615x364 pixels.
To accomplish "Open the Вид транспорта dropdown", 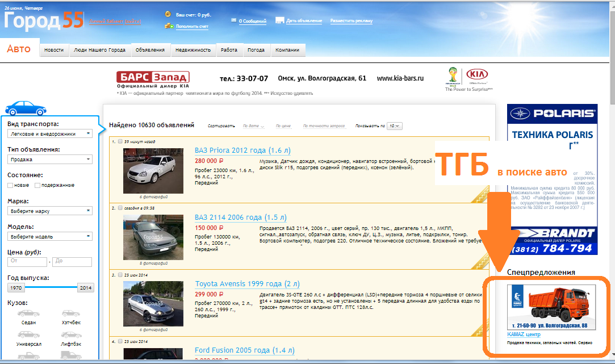I will [50, 134].
